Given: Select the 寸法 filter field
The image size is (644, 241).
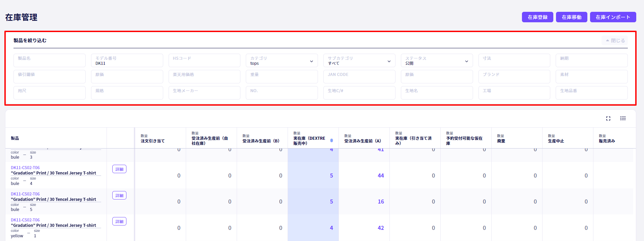Looking at the screenshot, I should tap(514, 60).
